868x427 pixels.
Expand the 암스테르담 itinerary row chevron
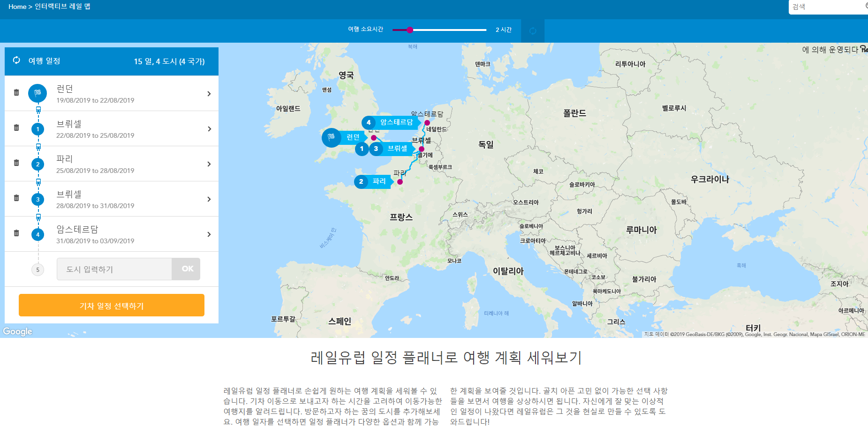(x=209, y=234)
